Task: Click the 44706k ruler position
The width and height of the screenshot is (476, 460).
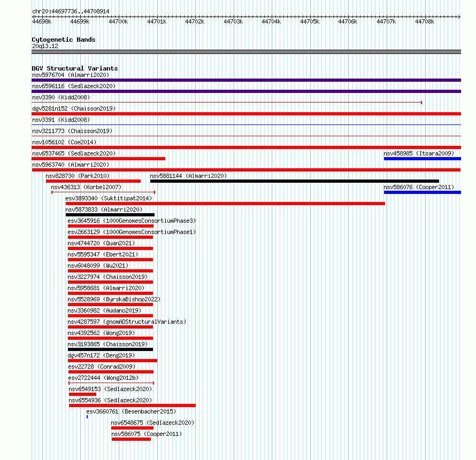Action: point(348,21)
